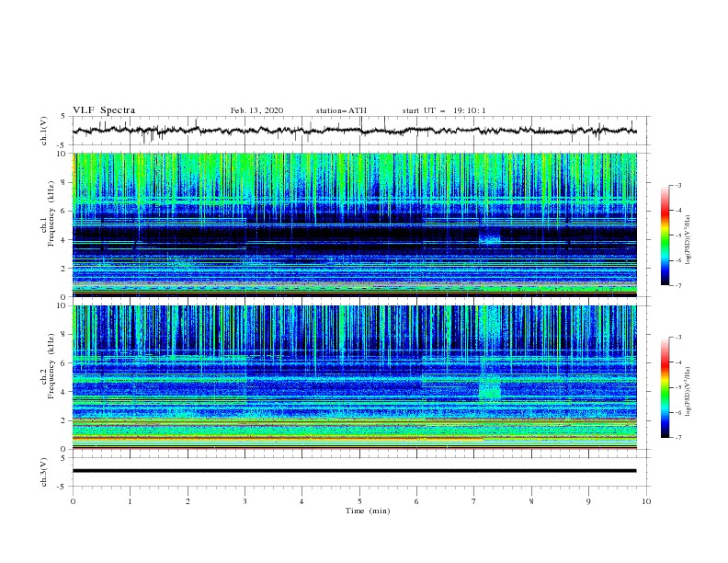
Task: Click the 'station=ATH' label
Action: (x=341, y=110)
